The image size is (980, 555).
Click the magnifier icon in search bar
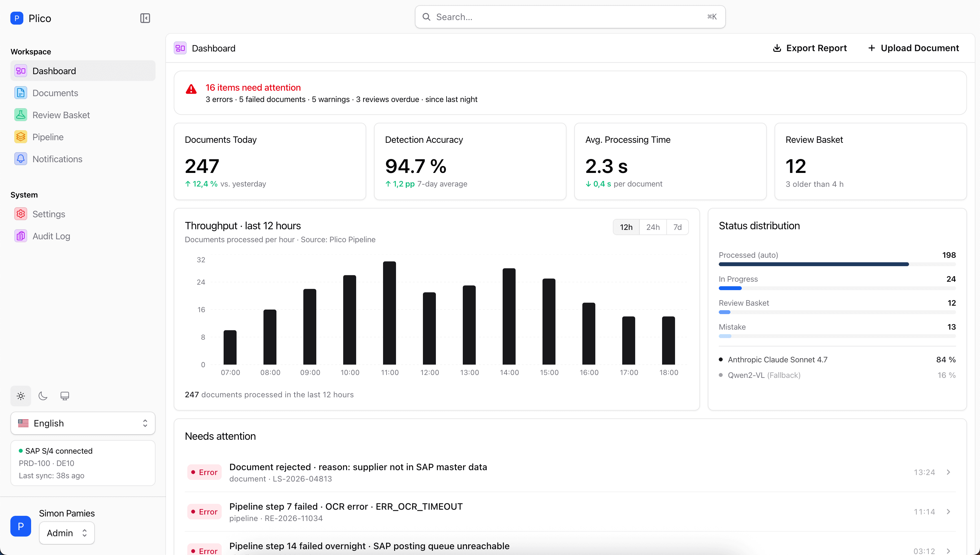[426, 17]
